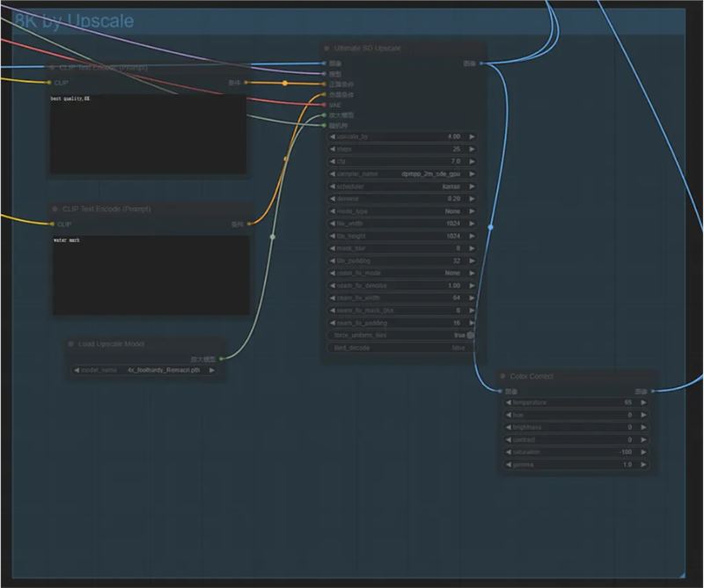Click the orange link midpoint marker near the positive input

tap(284, 83)
